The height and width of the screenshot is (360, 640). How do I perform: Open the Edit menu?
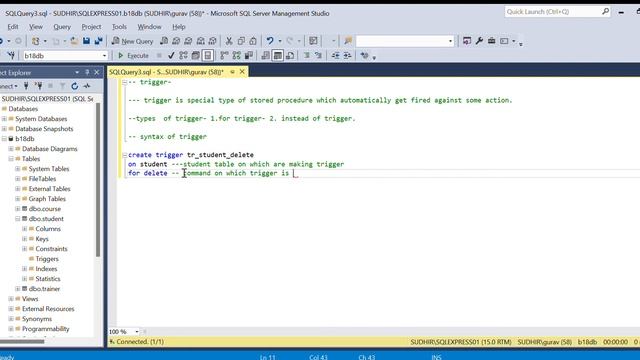(x=13, y=27)
